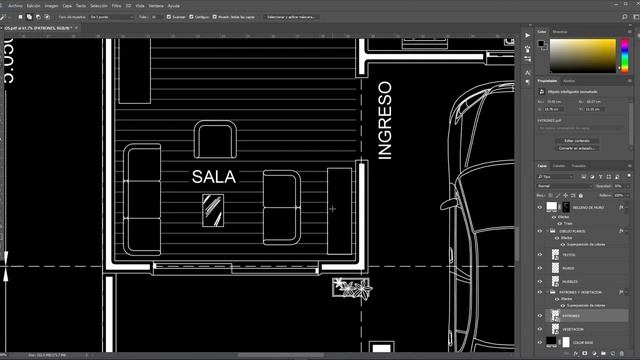Open the Imagen menu
This screenshot has width=640, height=360.
tap(51, 6)
